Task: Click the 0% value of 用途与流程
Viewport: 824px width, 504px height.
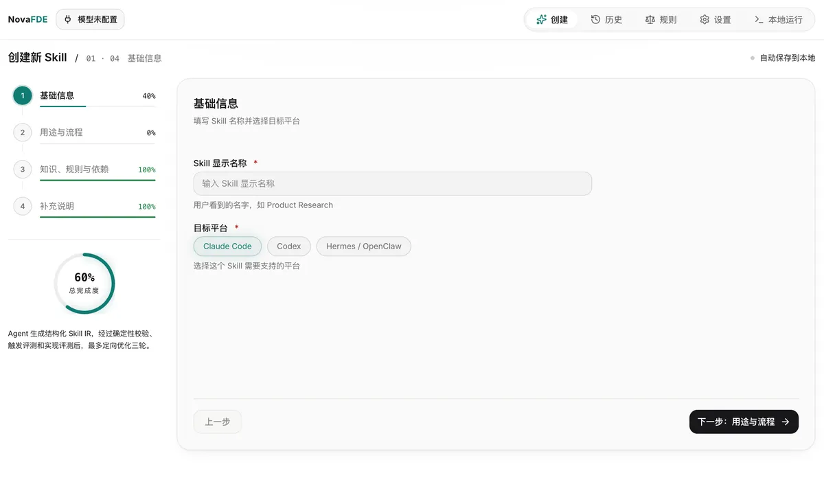Action: tap(151, 133)
